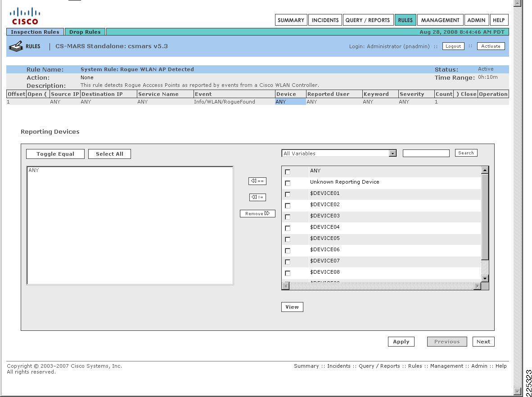Click the Rules footer link

click(415, 366)
